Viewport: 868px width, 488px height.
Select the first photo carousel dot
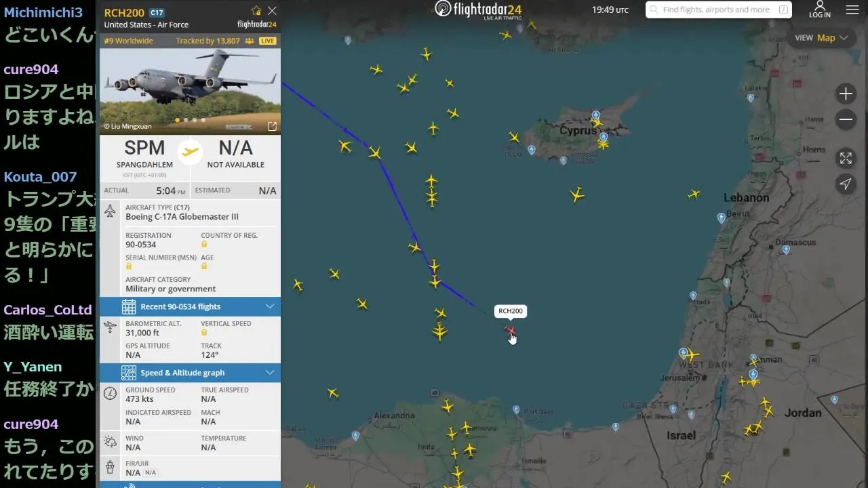(178, 120)
